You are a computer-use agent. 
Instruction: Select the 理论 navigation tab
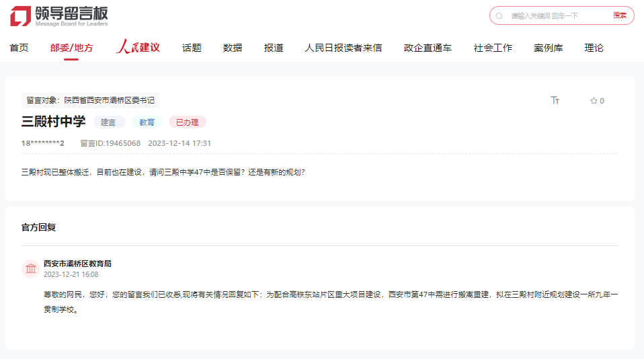[x=594, y=48]
